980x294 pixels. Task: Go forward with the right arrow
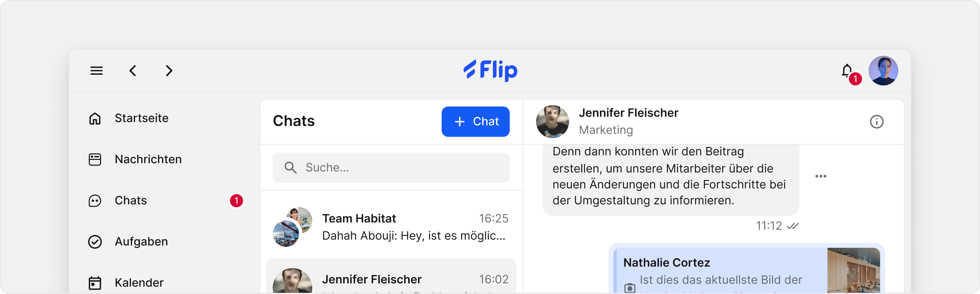tap(169, 71)
